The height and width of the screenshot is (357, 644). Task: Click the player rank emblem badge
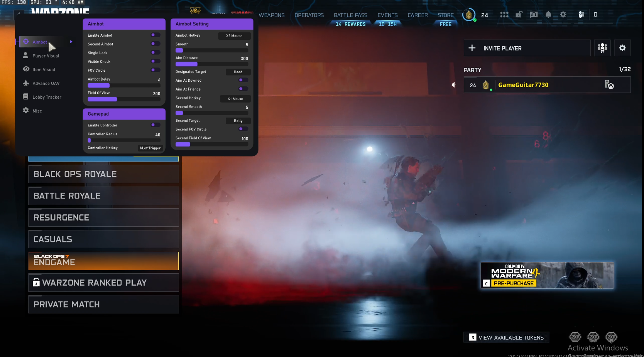pyautogui.click(x=469, y=15)
